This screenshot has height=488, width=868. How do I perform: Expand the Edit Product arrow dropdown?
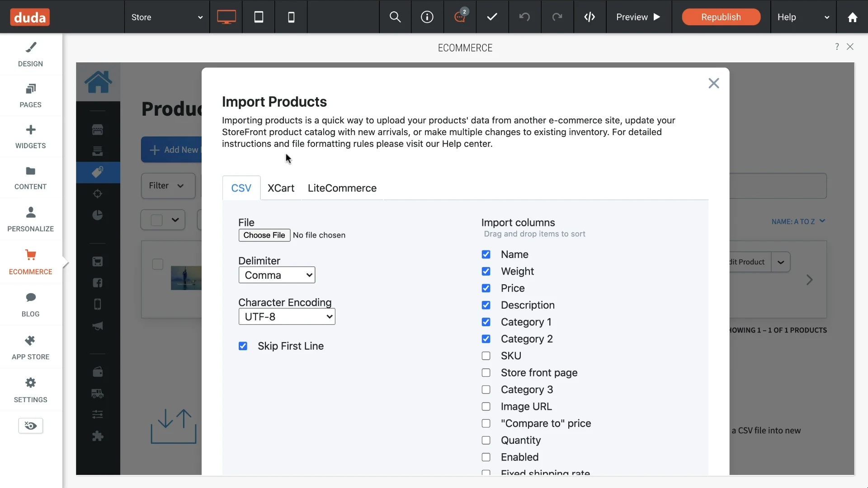[781, 262]
